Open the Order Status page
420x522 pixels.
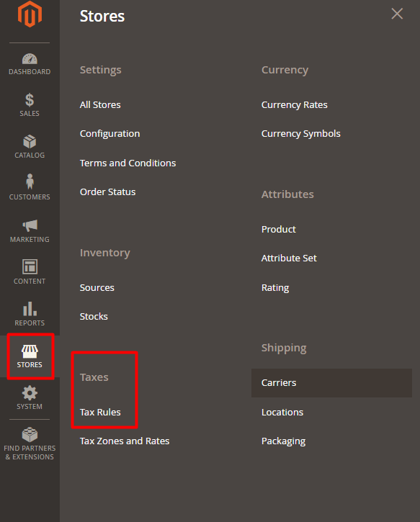coord(107,192)
